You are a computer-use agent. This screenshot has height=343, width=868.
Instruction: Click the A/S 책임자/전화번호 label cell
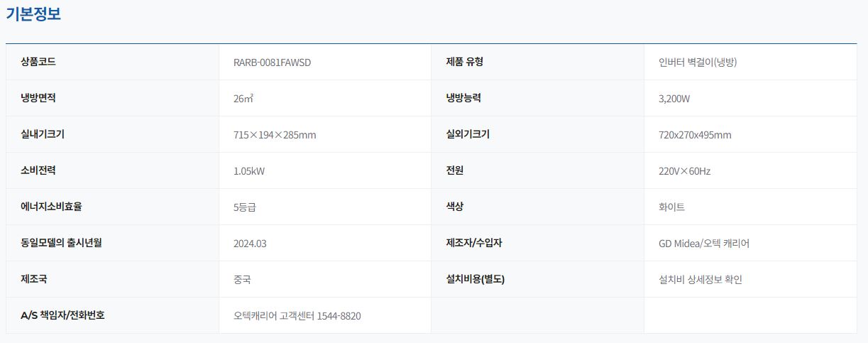click(x=63, y=315)
